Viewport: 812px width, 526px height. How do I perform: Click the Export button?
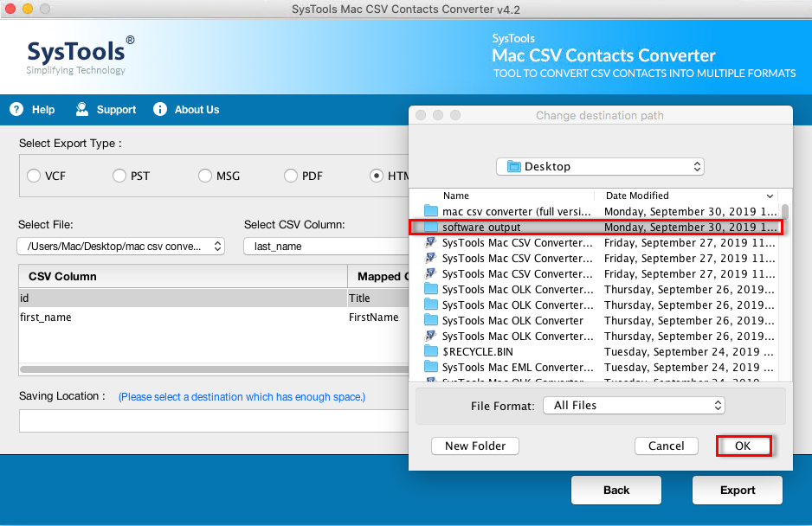[x=738, y=490]
